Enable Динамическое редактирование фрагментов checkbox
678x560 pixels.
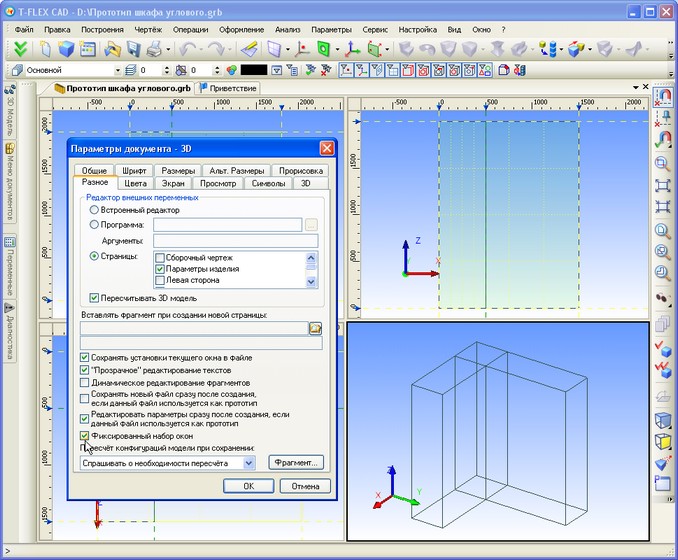(85, 383)
